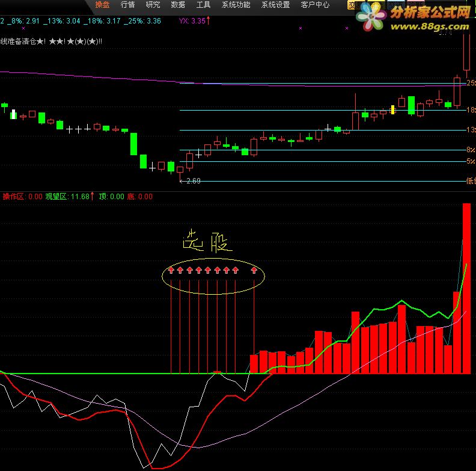Viewport: 476px width, 471px height.
Task: Click the tallest red volume bar
Action: pos(466,288)
